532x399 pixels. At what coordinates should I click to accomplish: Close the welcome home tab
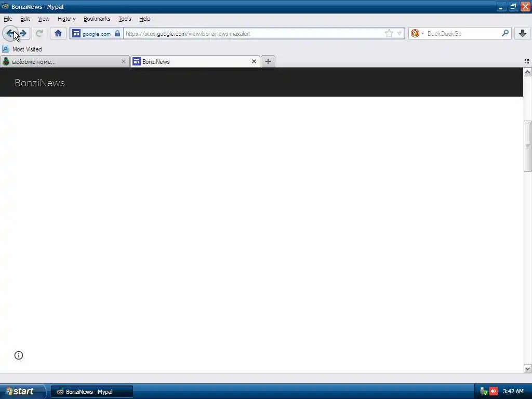124,61
